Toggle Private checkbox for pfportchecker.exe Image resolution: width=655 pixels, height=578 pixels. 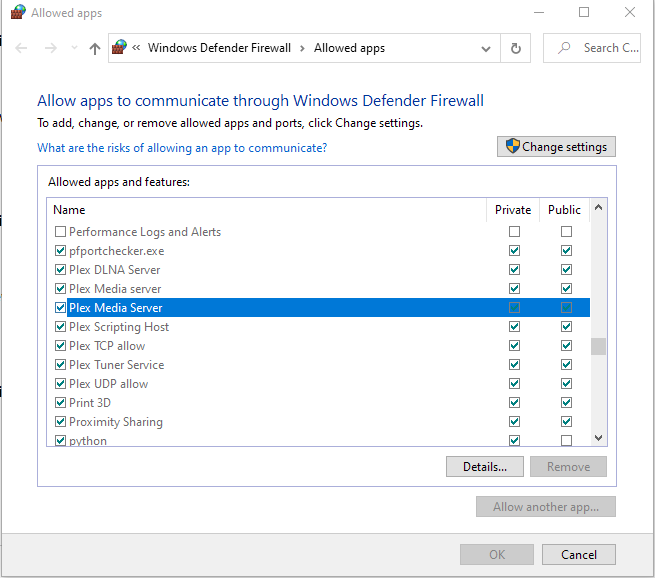[x=514, y=251]
